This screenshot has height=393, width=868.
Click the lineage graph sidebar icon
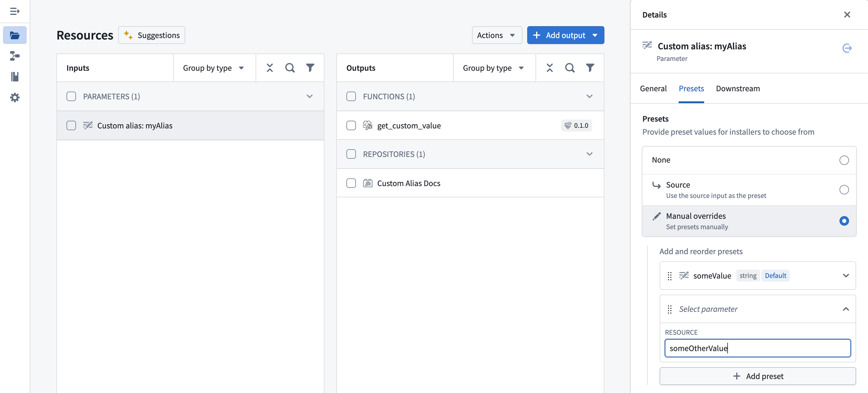click(x=15, y=56)
